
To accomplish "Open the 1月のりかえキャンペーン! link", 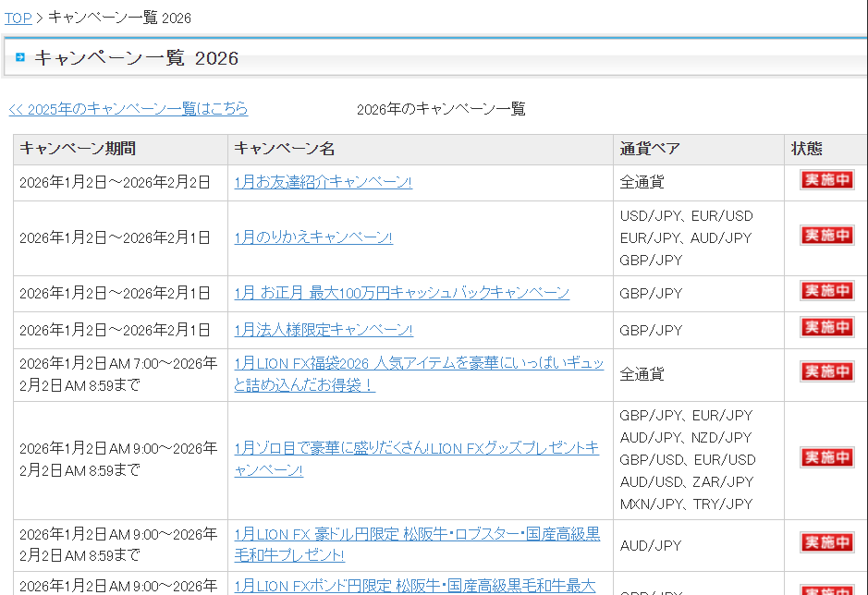I will [313, 237].
